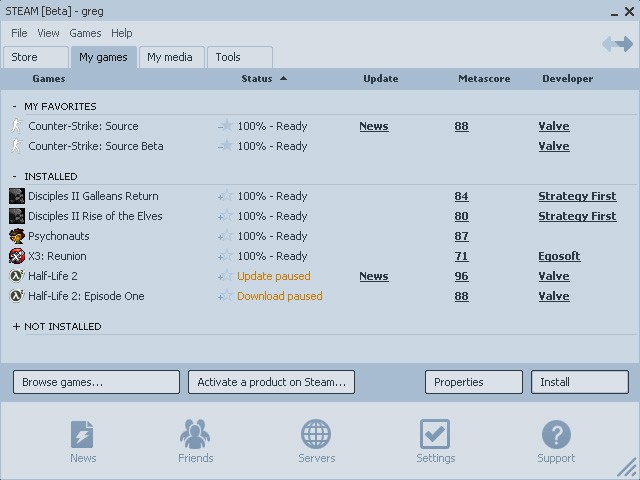Click the Properties button
Image resolution: width=640 pixels, height=480 pixels.
click(474, 382)
